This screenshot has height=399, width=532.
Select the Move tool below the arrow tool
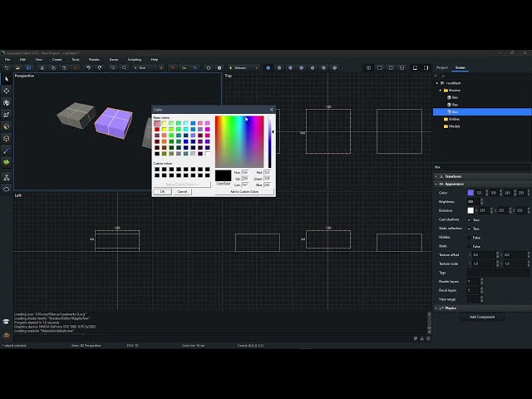pyautogui.click(x=7, y=91)
